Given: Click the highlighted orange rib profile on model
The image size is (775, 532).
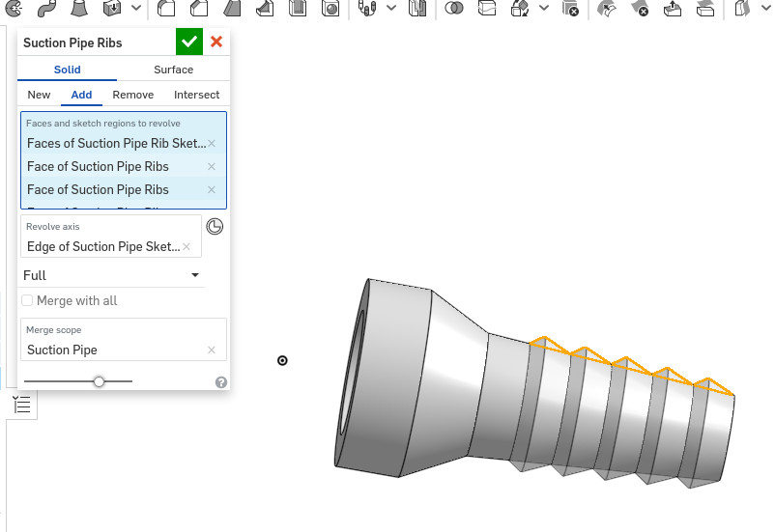Looking at the screenshot, I should coord(632,365).
